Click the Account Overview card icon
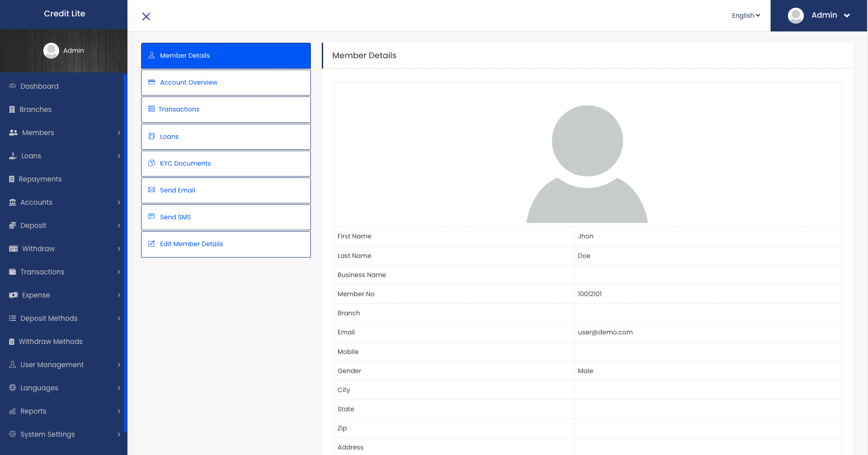Viewport: 868px width, 455px height. pos(151,82)
